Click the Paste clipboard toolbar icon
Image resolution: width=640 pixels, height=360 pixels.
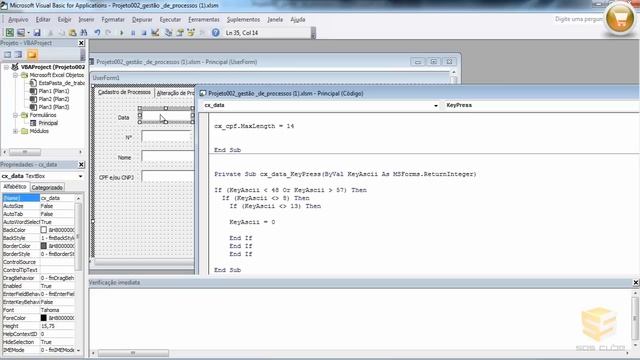pyautogui.click(x=73, y=33)
